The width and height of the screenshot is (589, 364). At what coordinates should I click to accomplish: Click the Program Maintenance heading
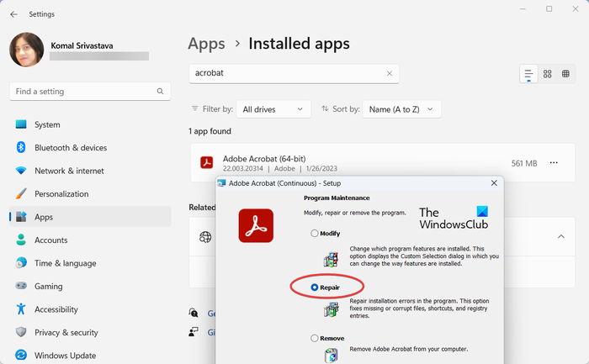coord(337,198)
